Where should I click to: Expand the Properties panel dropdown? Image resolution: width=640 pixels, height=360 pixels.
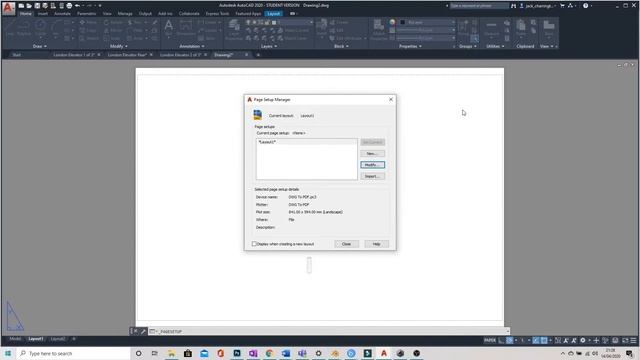coord(410,46)
